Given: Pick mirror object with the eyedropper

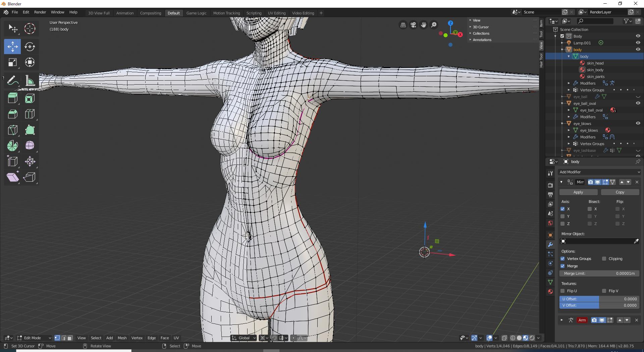Looking at the screenshot, I should tap(636, 241).
